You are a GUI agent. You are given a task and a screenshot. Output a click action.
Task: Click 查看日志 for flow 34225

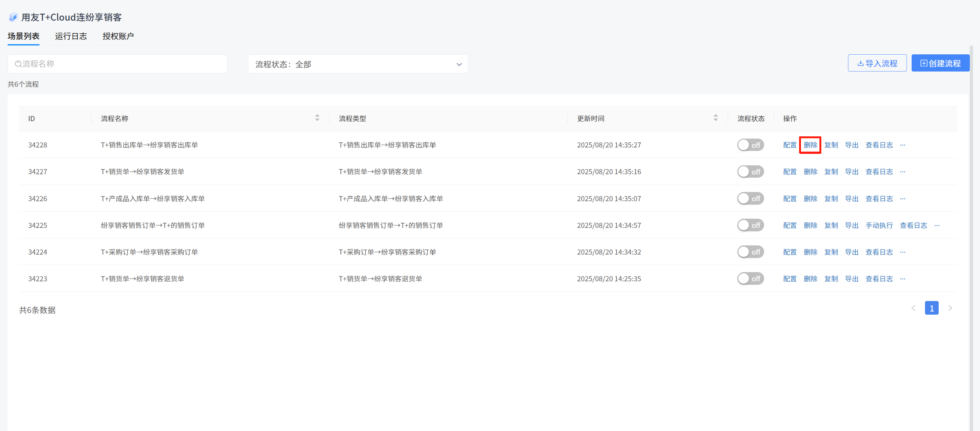click(913, 225)
